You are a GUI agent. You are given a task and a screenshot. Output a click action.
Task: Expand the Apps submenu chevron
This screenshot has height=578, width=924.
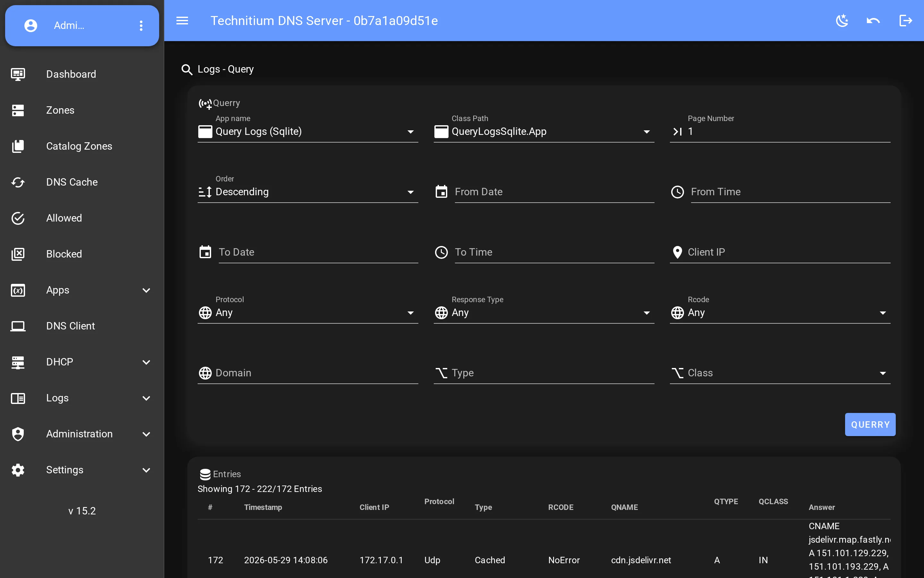pos(146,290)
